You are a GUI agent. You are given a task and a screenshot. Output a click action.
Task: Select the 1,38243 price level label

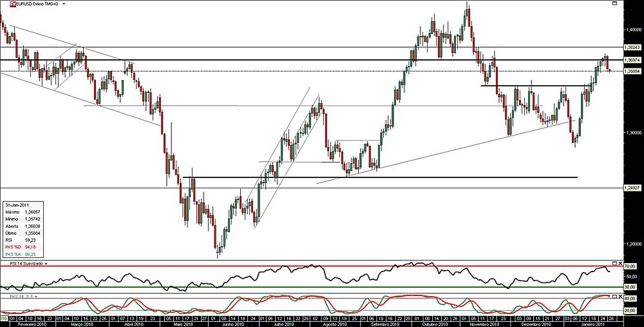[632, 47]
